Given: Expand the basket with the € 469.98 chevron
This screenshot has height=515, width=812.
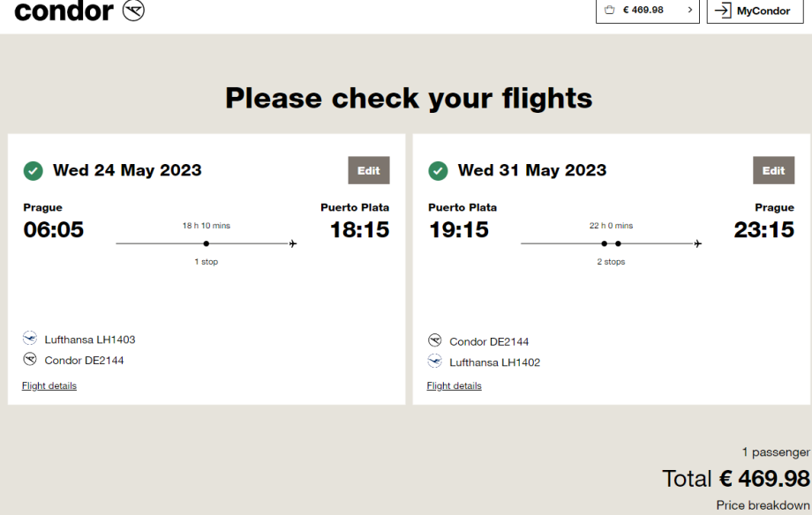Looking at the screenshot, I should tap(689, 11).
